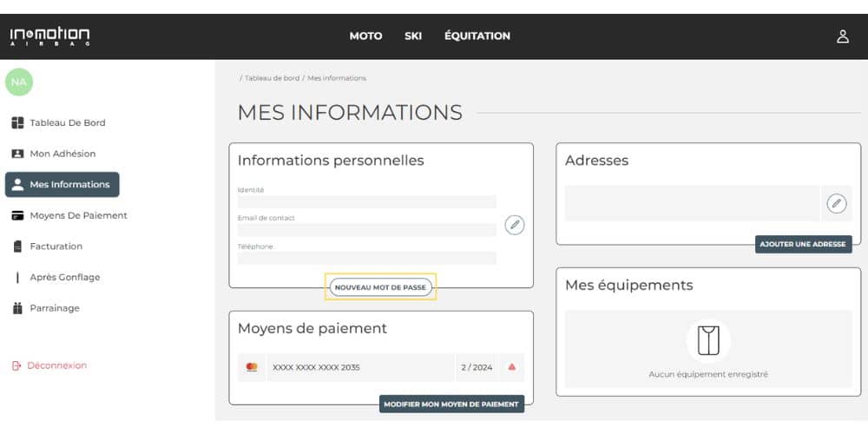Click the 'Adresses' heading
The width and height of the screenshot is (868, 434).
(597, 161)
